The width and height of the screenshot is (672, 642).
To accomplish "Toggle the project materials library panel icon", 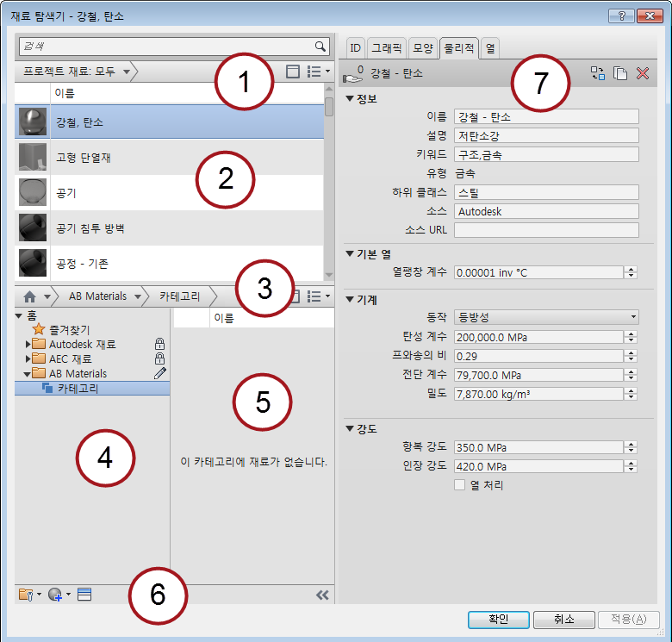I will point(293,72).
